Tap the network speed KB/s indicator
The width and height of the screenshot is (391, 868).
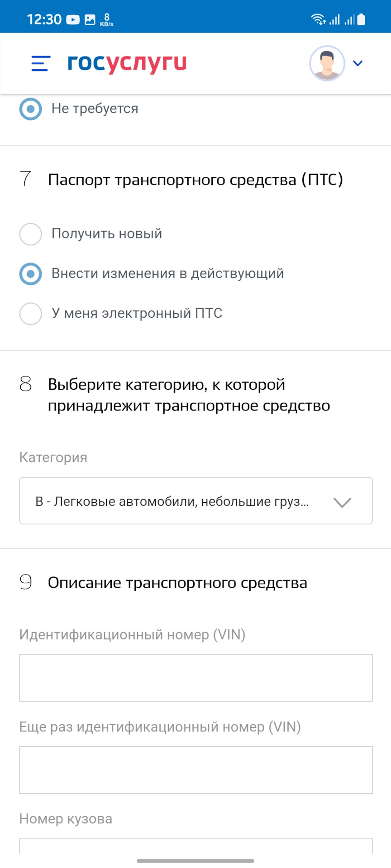coord(107,19)
